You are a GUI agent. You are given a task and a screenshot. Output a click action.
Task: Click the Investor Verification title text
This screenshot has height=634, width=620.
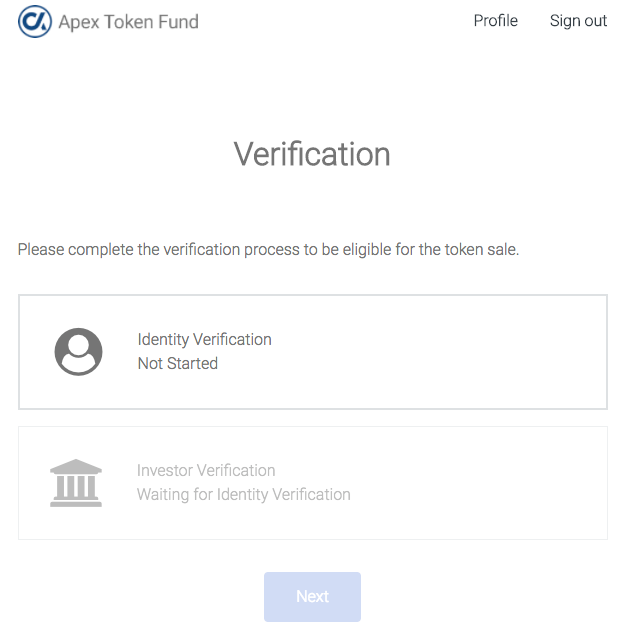[206, 471]
